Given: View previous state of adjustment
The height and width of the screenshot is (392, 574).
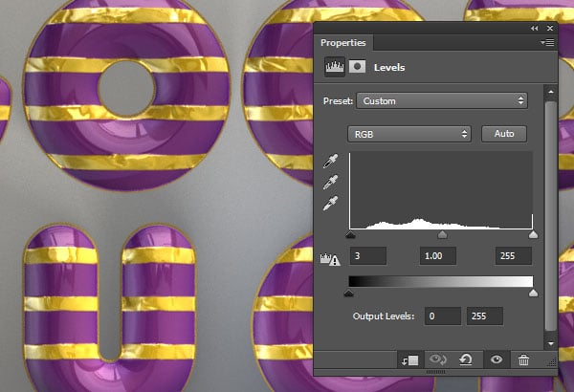Looking at the screenshot, I should pyautogui.click(x=438, y=360).
